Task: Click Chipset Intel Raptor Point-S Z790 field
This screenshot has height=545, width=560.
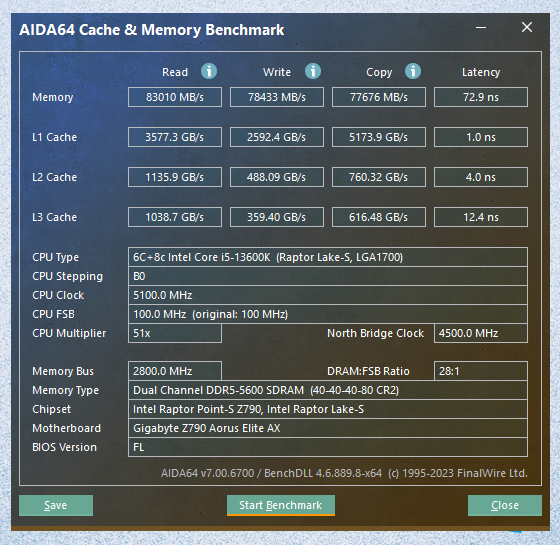Action: pos(328,409)
